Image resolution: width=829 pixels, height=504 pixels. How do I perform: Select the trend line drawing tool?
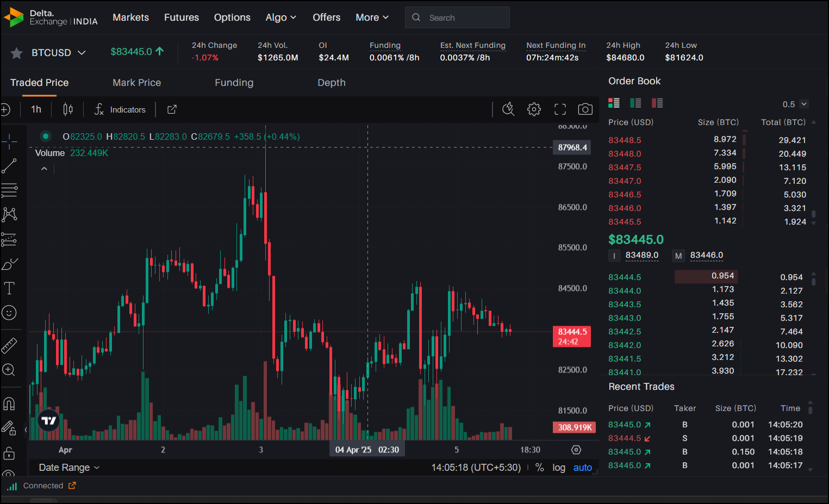tap(9, 166)
